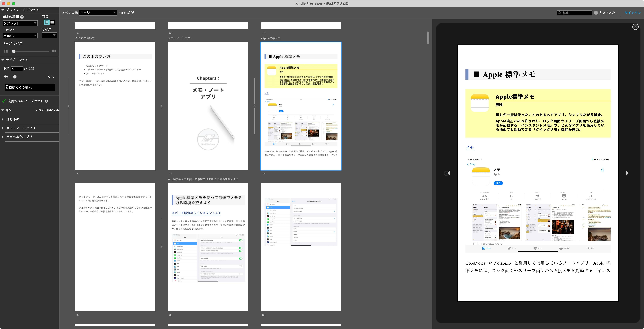Open thumbnail at location 77 with plain text
The height and width of the screenshot is (329, 644).
tap(115, 247)
